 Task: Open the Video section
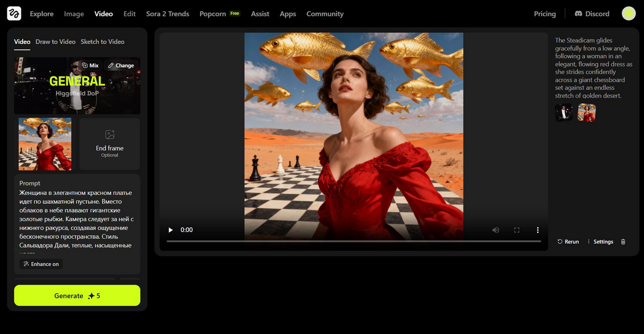(x=104, y=14)
